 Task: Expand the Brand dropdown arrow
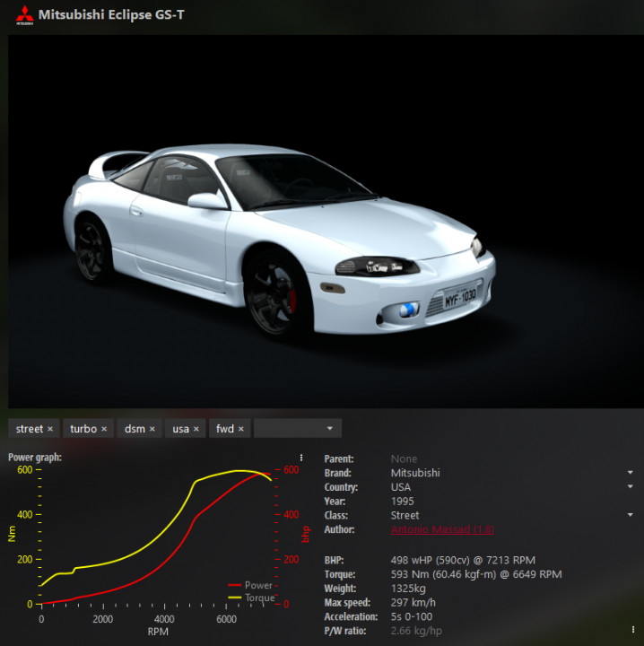(630, 473)
